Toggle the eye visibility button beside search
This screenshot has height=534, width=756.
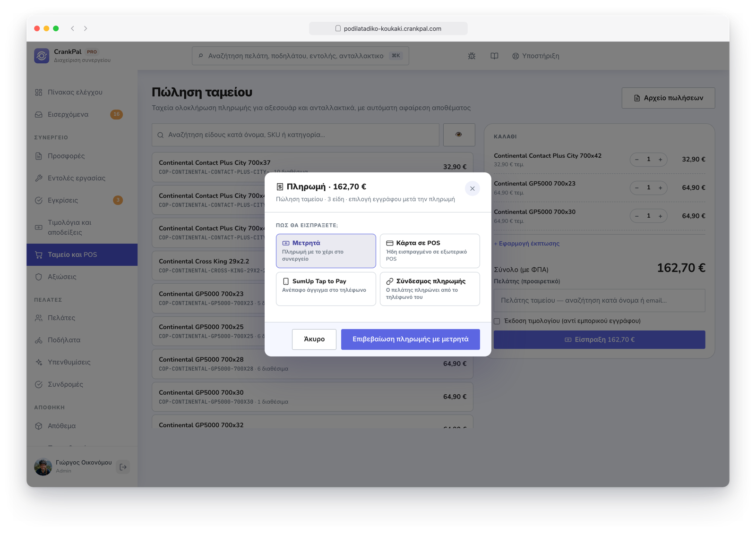pyautogui.click(x=459, y=135)
